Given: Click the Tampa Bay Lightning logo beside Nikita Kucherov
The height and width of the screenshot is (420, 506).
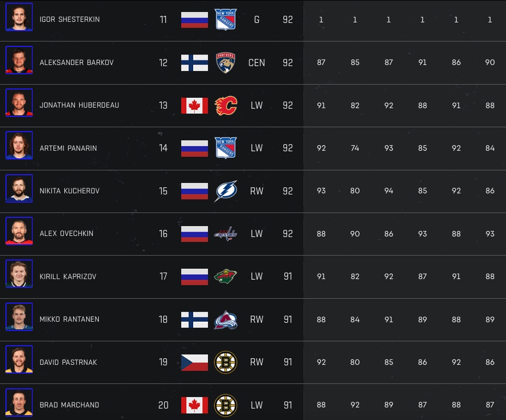Looking at the screenshot, I should point(225,191).
